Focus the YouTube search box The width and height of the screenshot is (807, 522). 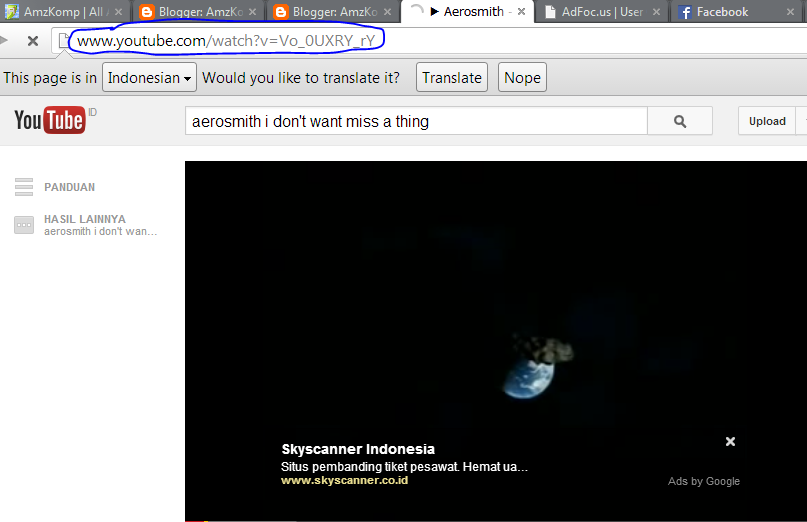click(416, 121)
